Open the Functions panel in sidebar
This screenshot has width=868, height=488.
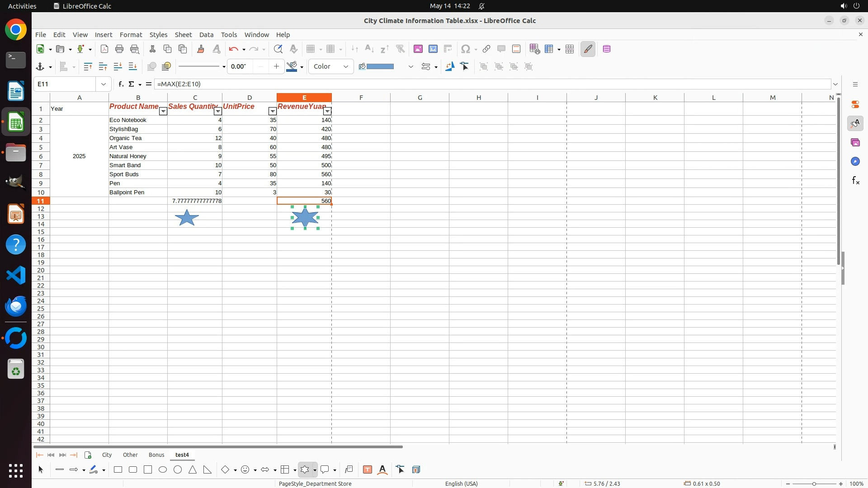point(855,181)
